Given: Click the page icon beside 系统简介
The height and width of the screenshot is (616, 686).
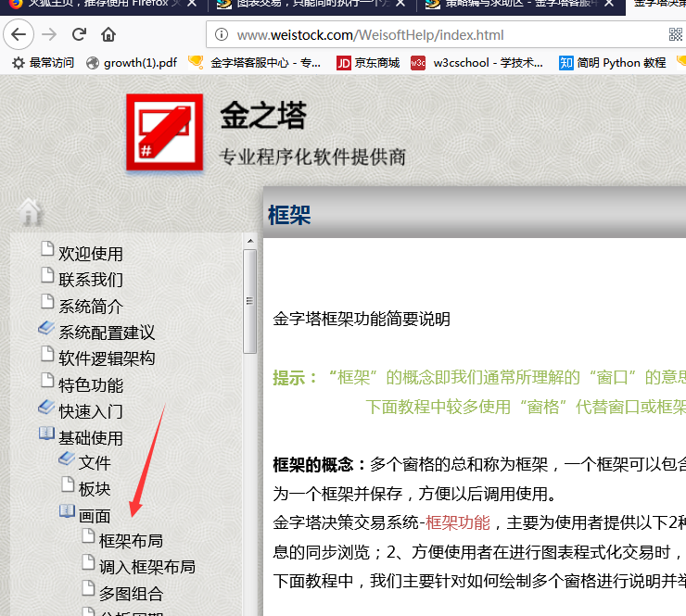Looking at the screenshot, I should (47, 301).
